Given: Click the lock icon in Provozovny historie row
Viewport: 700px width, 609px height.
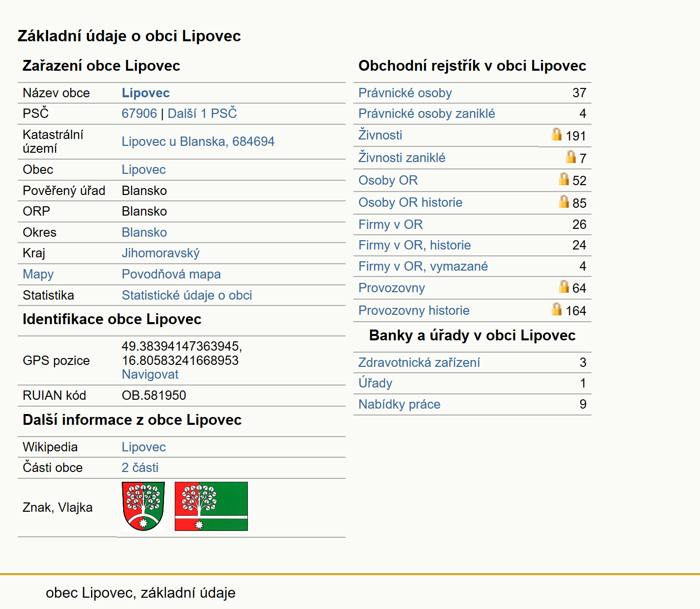Looking at the screenshot, I should point(556,309).
